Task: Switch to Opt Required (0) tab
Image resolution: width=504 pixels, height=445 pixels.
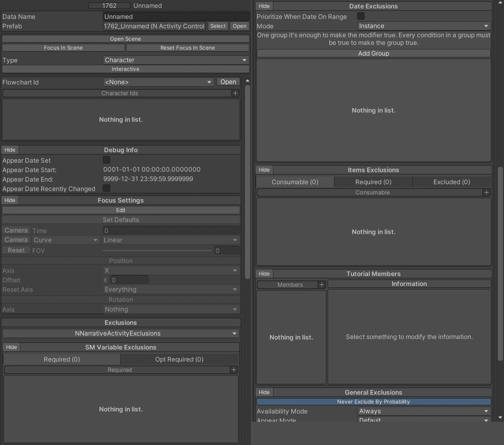Action: coord(179,359)
